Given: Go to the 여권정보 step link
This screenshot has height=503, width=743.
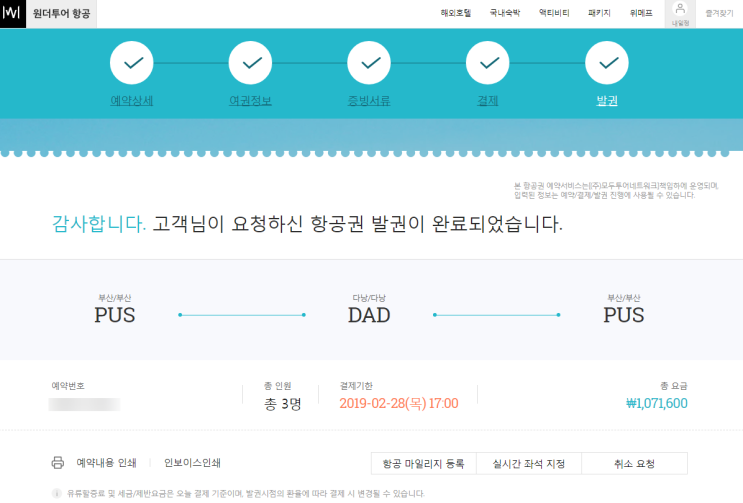Looking at the screenshot, I should pyautogui.click(x=250, y=100).
